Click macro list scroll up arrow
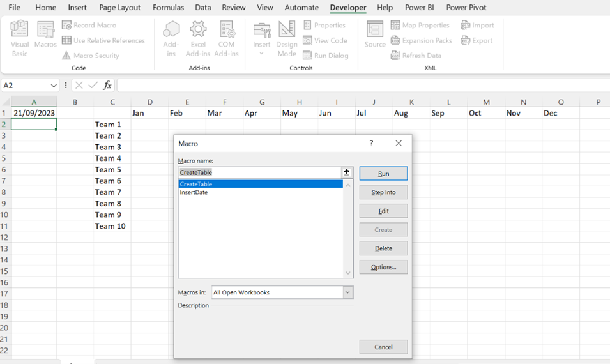Image resolution: width=610 pixels, height=364 pixels. click(x=348, y=185)
